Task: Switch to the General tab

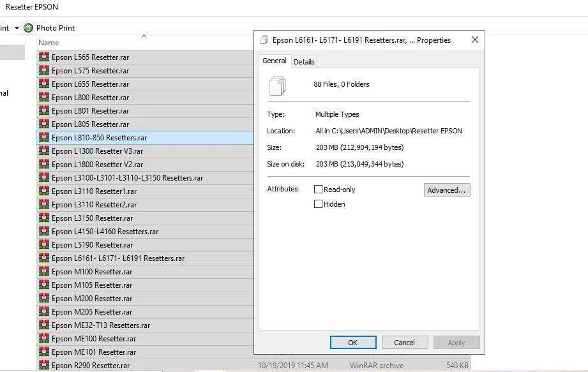Action: pos(275,61)
